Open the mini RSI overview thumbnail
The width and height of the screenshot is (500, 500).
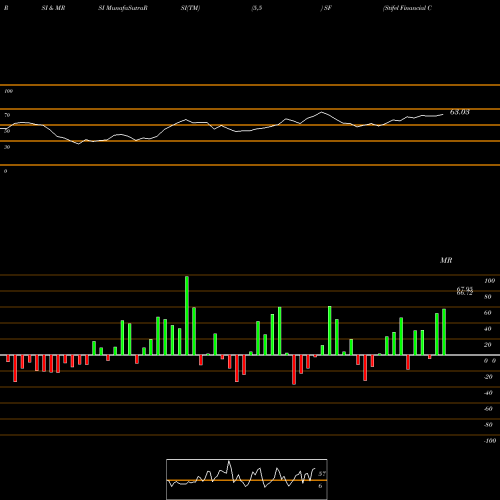(x=247, y=479)
